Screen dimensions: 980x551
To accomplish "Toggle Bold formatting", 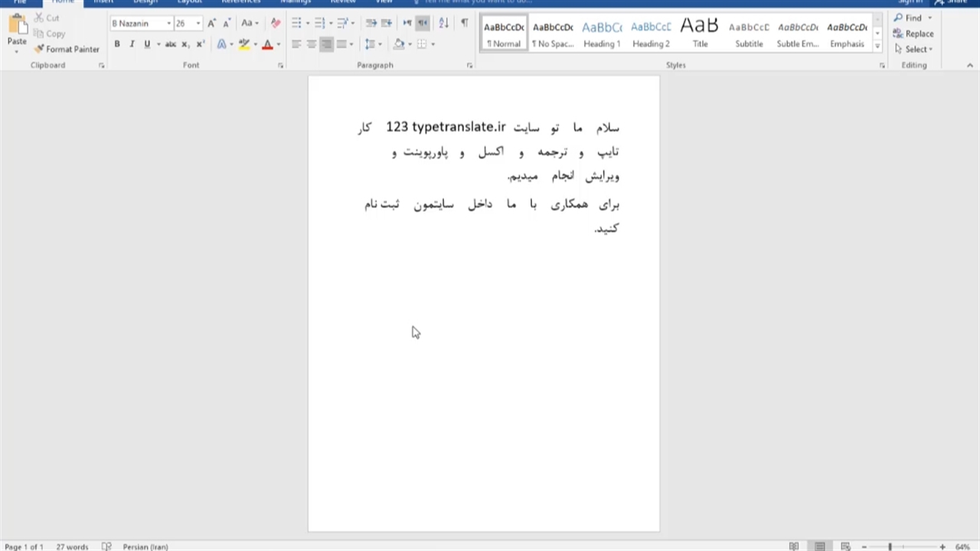I will tap(117, 44).
